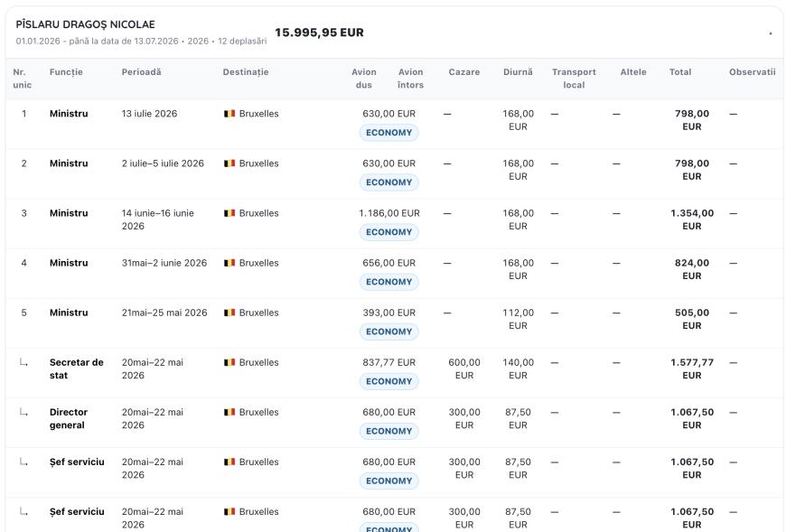The height and width of the screenshot is (532, 786).
Task: Click the ECONOMY badge in trip number 2 row
Action: 389,182
